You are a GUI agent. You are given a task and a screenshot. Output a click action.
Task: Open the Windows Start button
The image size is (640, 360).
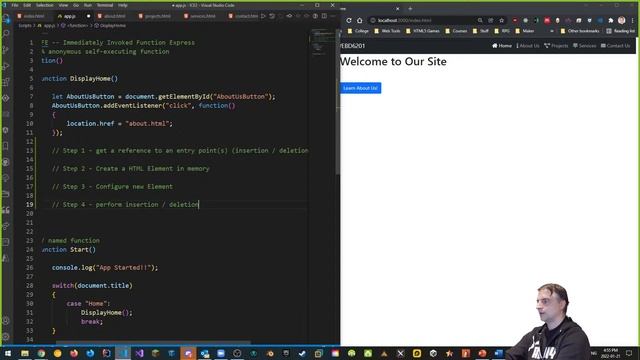8,353
